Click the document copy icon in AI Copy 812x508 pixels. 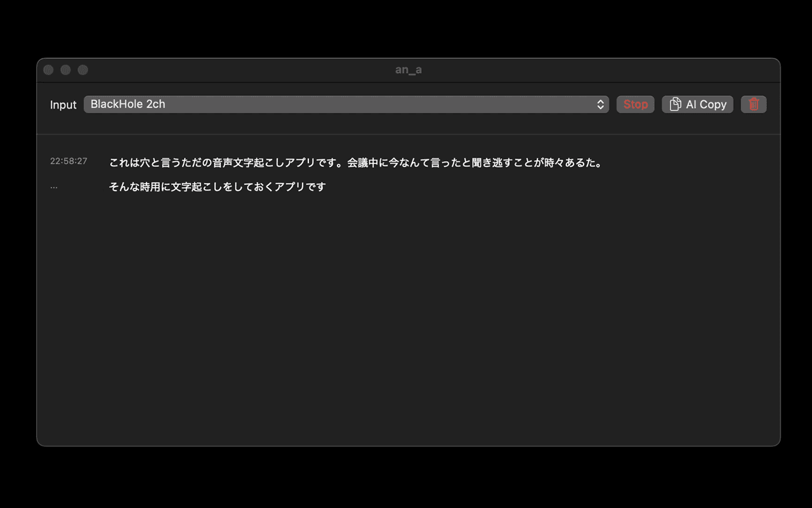tap(676, 105)
